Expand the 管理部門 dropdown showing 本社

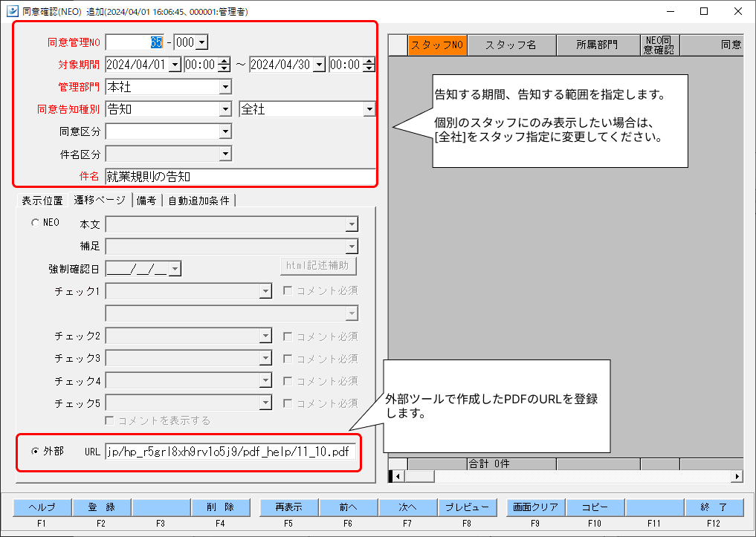tap(225, 87)
